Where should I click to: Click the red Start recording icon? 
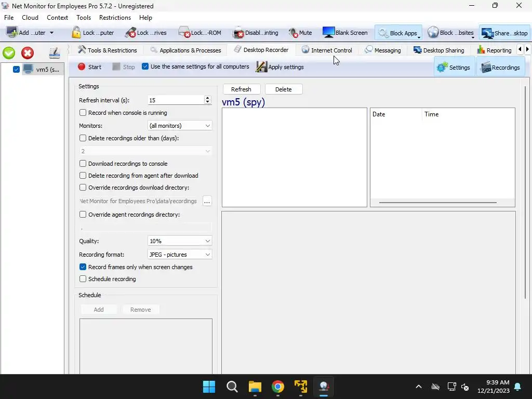tap(82, 66)
